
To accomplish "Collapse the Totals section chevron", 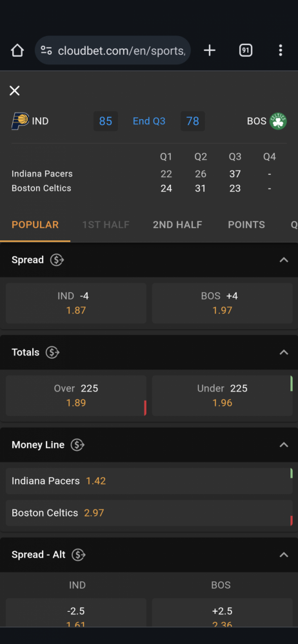I will click(x=284, y=352).
